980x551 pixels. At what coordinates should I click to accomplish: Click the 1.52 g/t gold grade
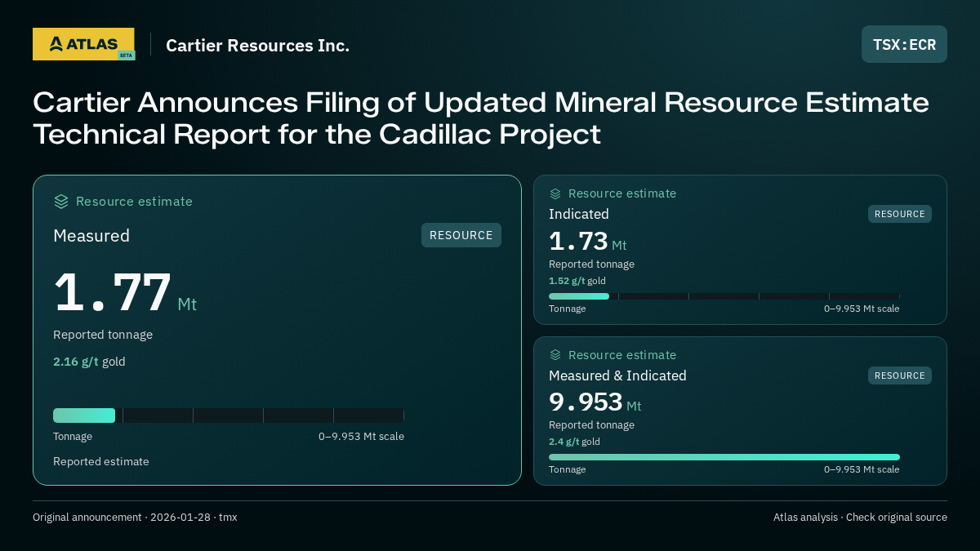[x=577, y=281]
